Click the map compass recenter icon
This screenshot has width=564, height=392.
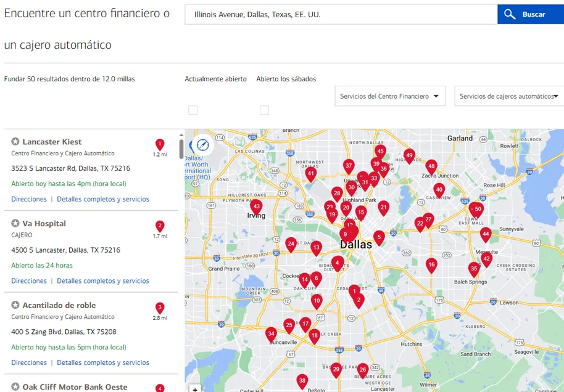(203, 145)
